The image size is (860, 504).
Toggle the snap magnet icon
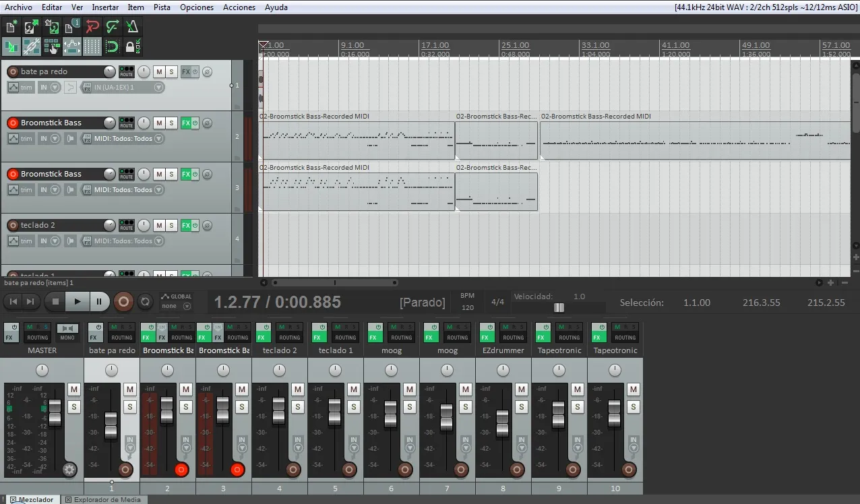click(112, 46)
